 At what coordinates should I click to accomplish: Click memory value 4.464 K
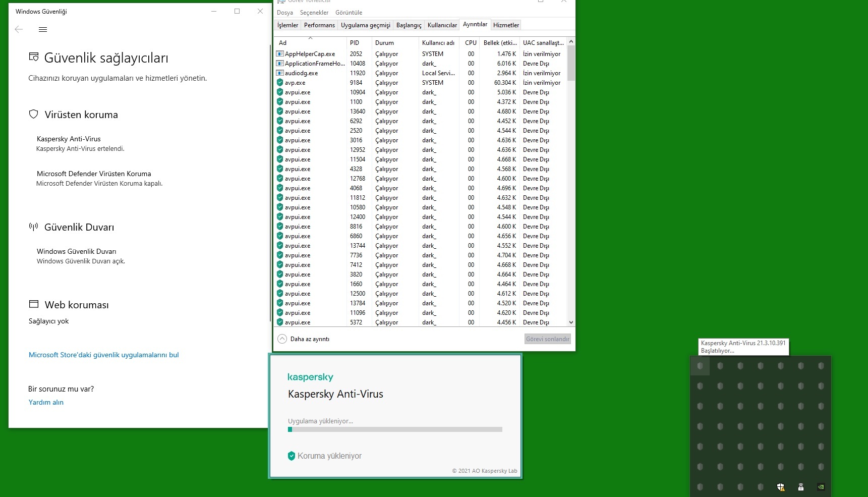(506, 284)
